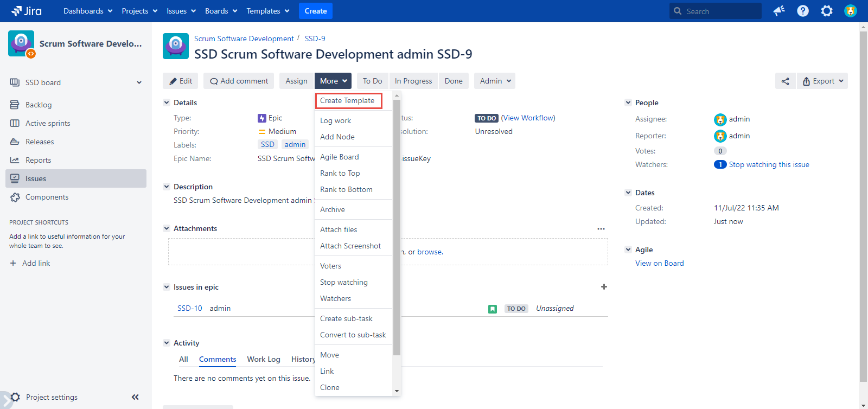Switch to the Work Log tab
The width and height of the screenshot is (868, 409).
(263, 359)
